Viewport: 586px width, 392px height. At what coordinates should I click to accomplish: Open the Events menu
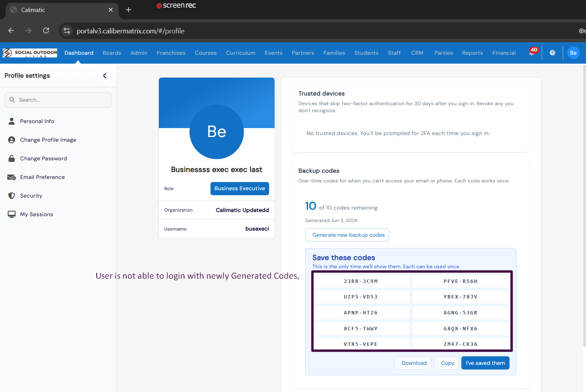(274, 53)
